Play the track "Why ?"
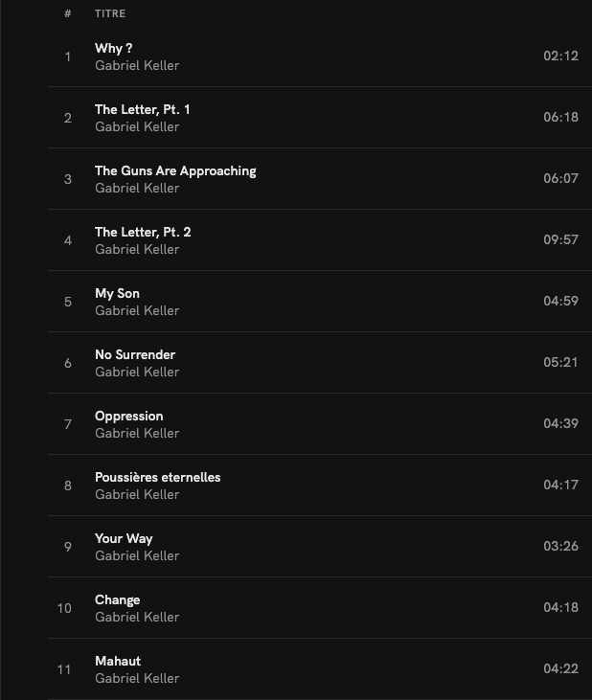 [x=114, y=48]
